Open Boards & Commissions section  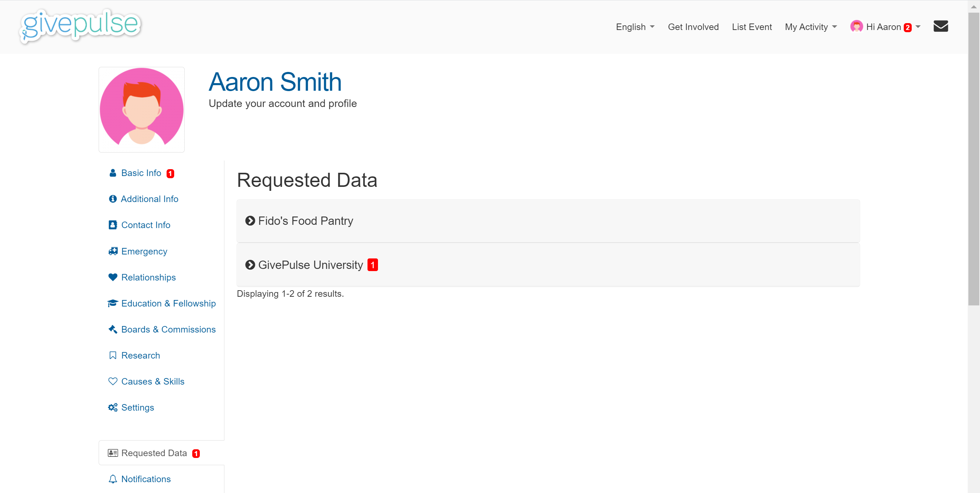click(168, 329)
